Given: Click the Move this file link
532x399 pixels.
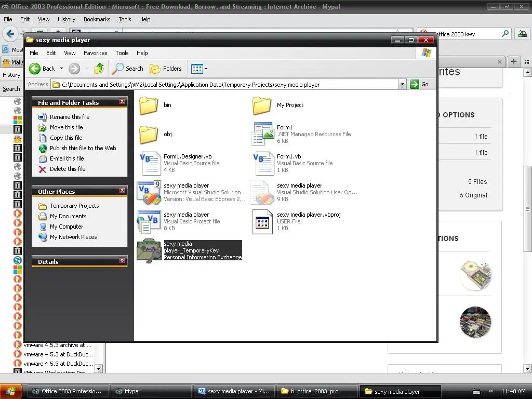Looking at the screenshot, I should pyautogui.click(x=66, y=128).
